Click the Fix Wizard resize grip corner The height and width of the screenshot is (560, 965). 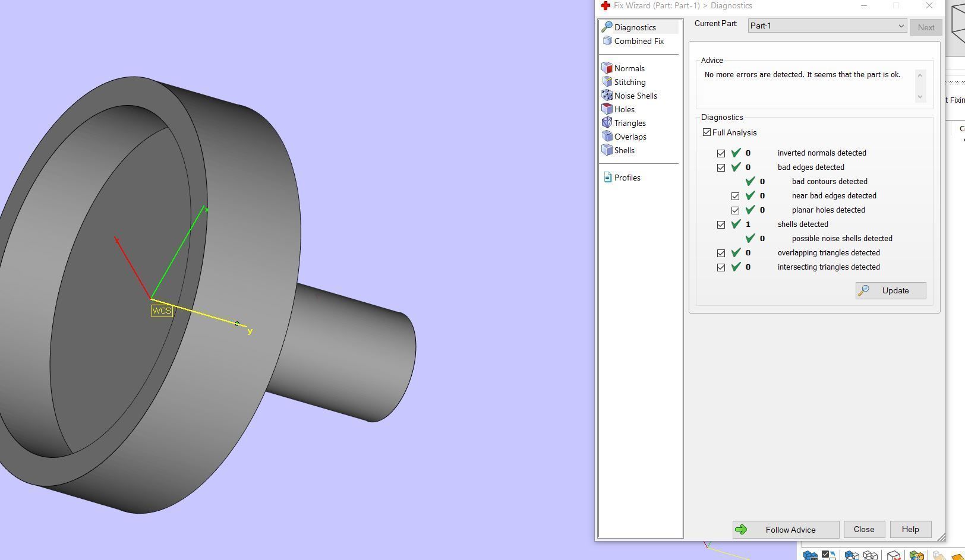click(941, 537)
